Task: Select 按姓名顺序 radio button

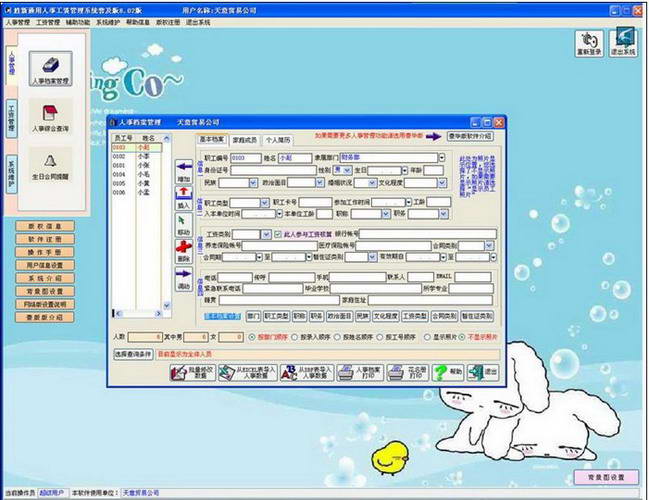Action: point(337,337)
